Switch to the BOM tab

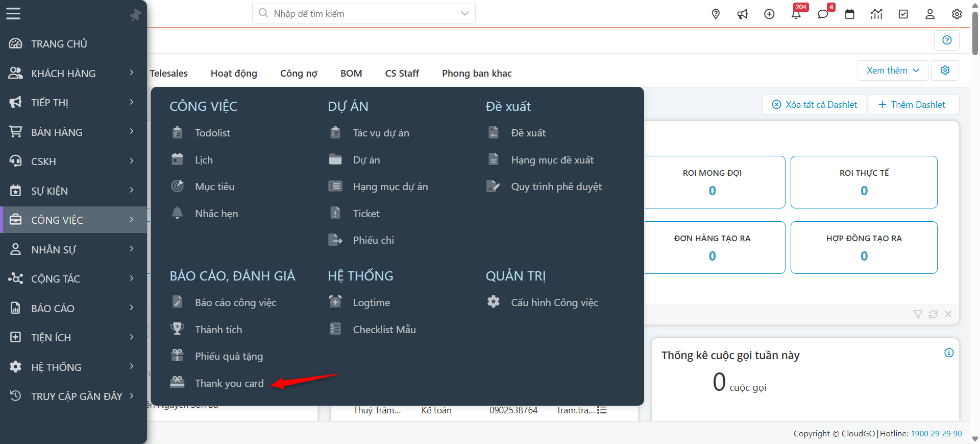[x=351, y=74]
